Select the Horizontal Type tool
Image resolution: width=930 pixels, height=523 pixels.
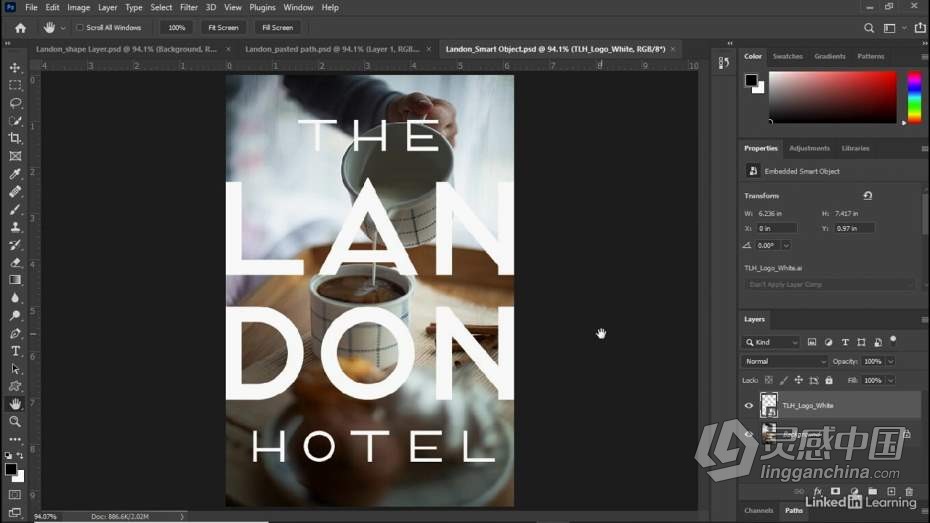[x=15, y=351]
